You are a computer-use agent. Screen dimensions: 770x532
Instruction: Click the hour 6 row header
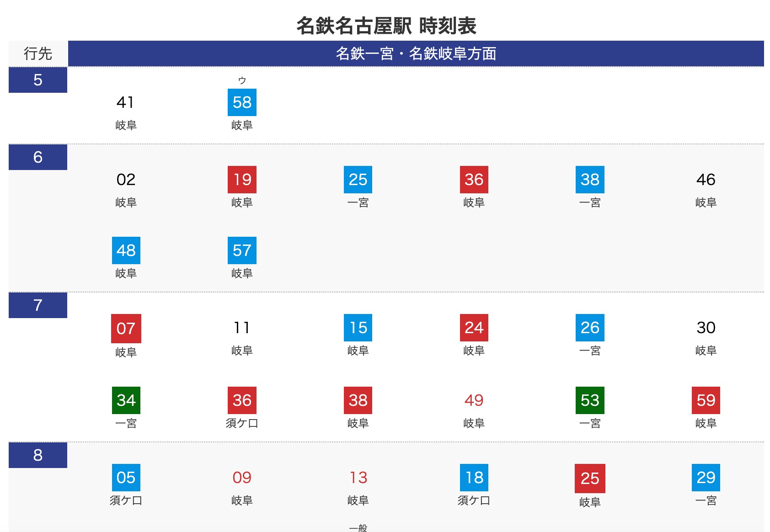click(x=38, y=157)
